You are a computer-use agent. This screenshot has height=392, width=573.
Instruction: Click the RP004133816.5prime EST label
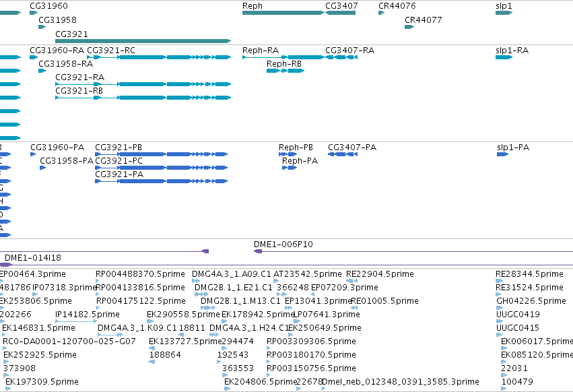point(140,288)
